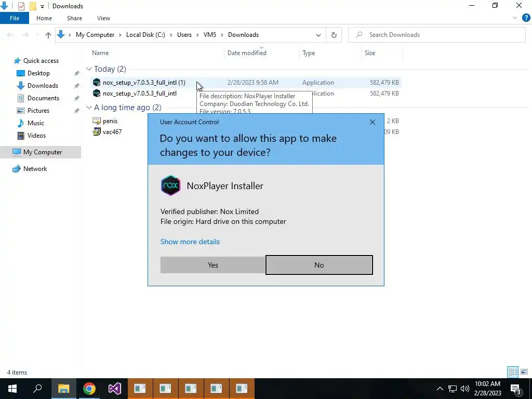Screen dimensions: 532x399
Task: Expand the ribbon with chevron arrow
Action: [x=515, y=18]
